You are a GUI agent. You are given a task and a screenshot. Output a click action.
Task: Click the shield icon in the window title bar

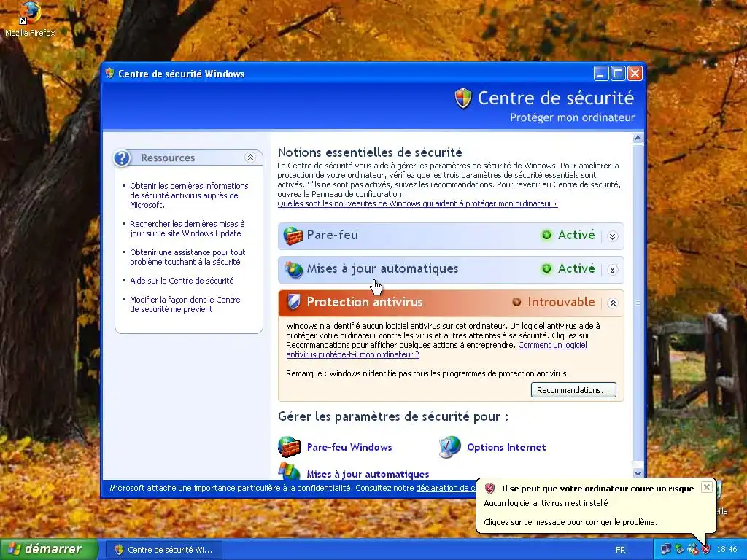tap(110, 74)
